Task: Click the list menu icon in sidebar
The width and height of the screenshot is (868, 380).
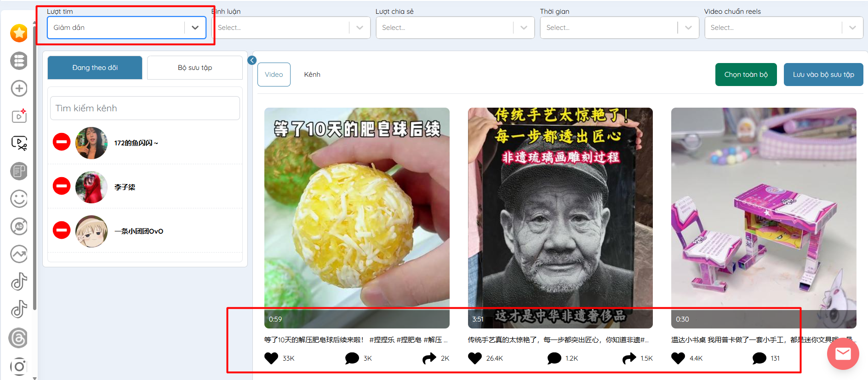Action: point(19,61)
